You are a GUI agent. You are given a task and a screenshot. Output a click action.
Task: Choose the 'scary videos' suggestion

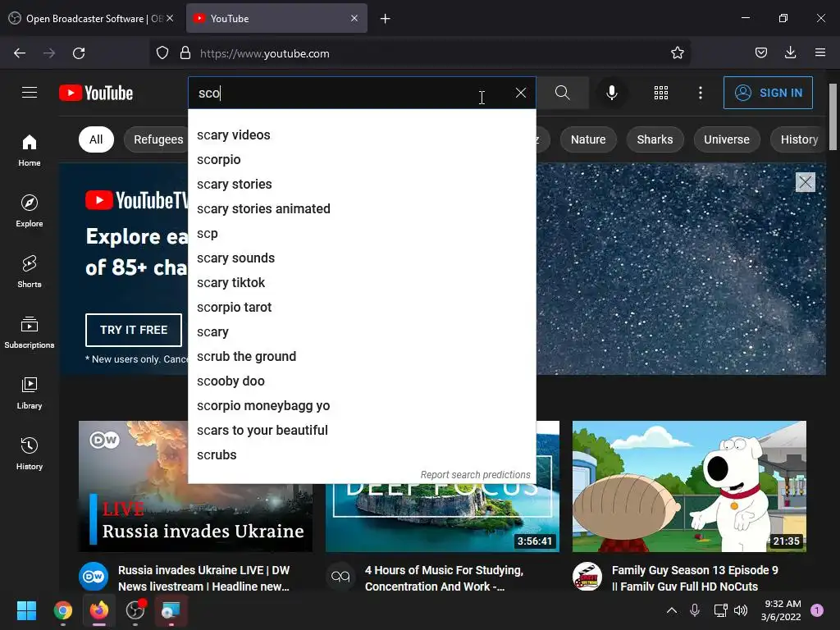coord(362,135)
